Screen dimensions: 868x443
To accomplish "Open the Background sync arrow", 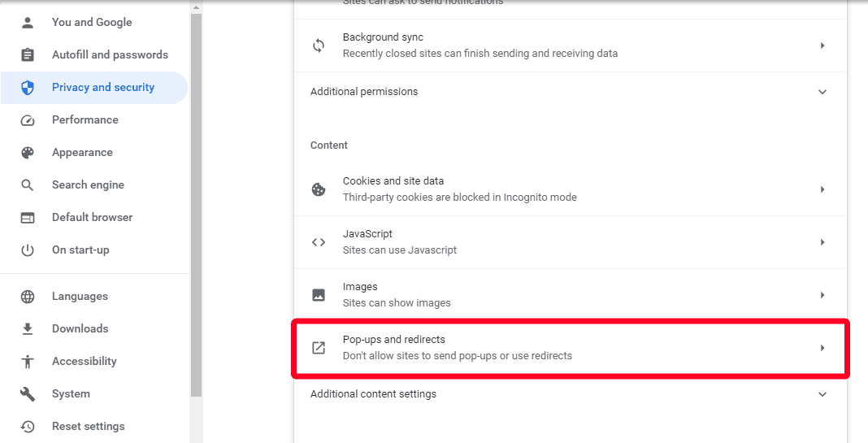I will tap(822, 46).
